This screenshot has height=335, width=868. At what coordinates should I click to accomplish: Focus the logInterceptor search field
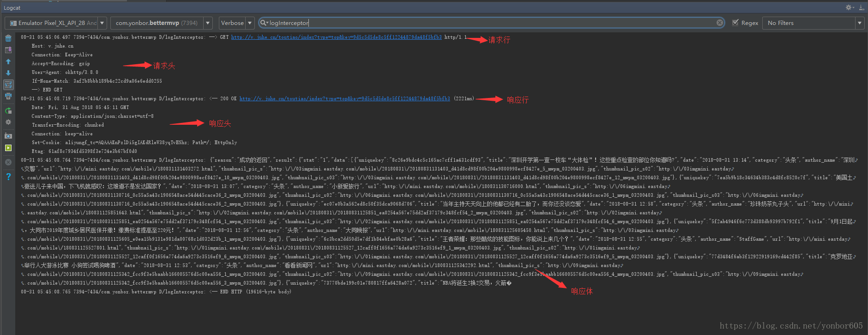point(491,23)
